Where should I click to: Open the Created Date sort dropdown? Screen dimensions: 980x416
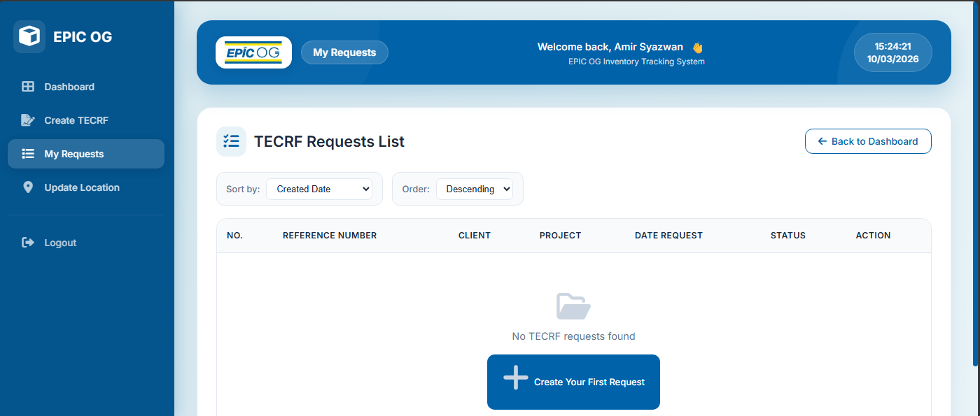[319, 189]
